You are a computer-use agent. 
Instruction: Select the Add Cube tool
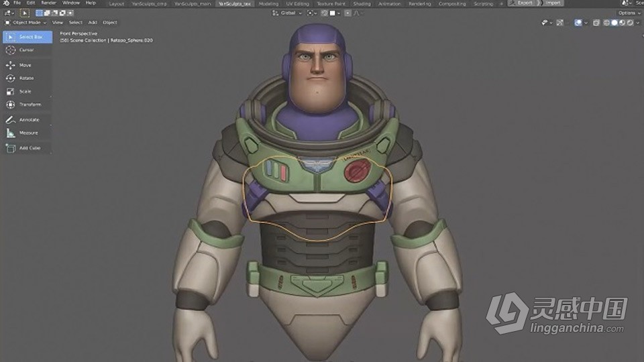(28, 147)
